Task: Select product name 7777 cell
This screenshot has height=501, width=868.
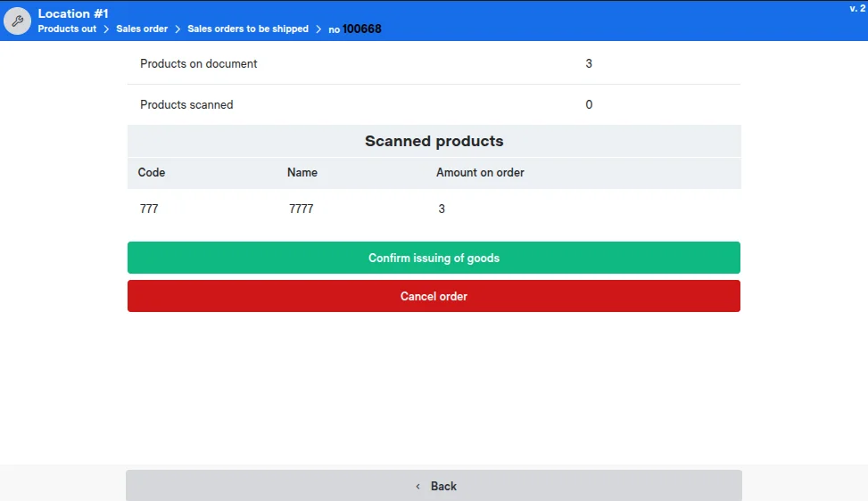Action: (302, 209)
